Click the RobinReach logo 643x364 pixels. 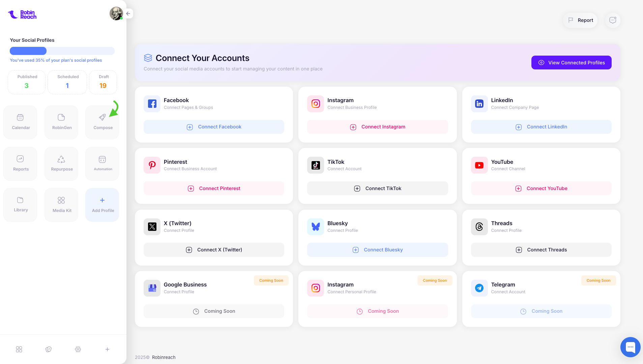(x=22, y=14)
